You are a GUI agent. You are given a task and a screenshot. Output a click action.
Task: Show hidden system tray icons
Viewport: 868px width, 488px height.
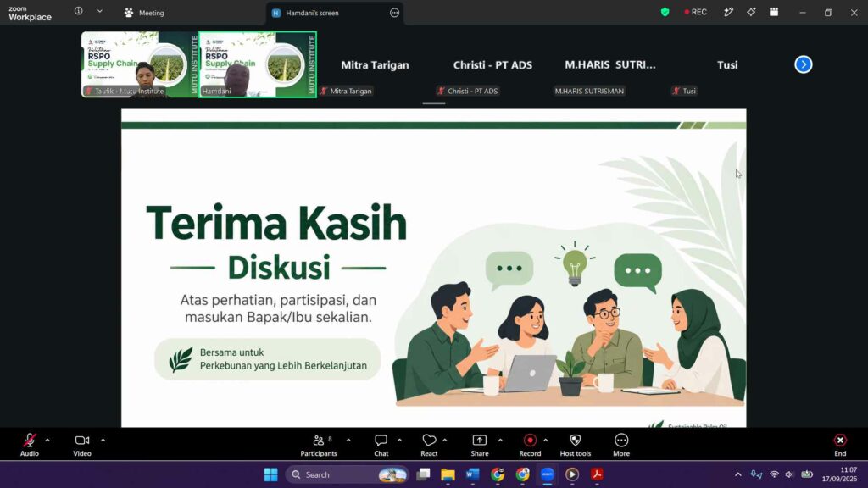(x=738, y=474)
